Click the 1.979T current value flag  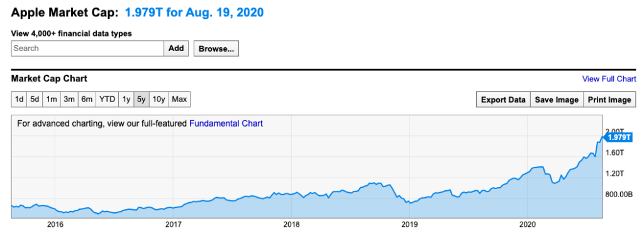click(618, 137)
